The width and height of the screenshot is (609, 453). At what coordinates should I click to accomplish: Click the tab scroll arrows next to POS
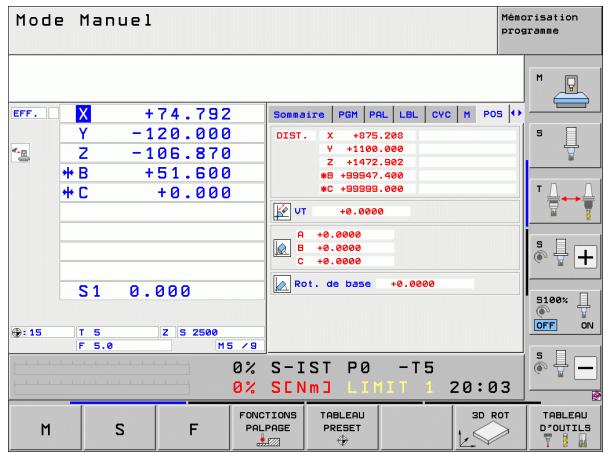click(516, 113)
